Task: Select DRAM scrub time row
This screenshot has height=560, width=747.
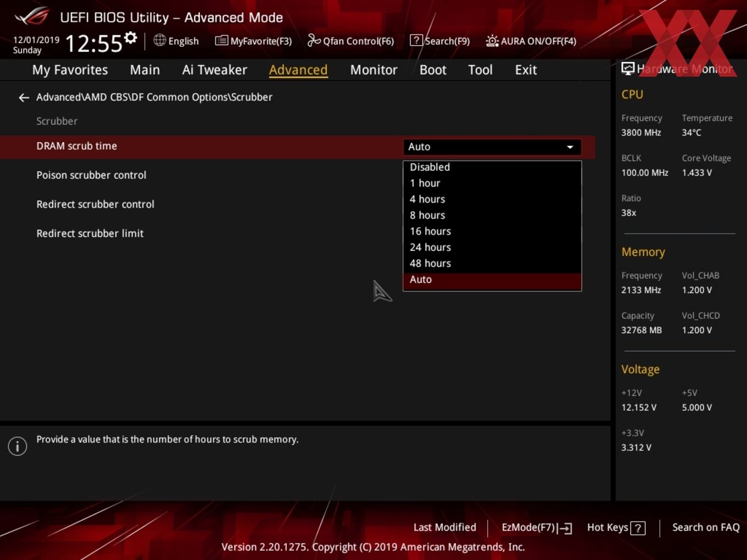Action: [x=297, y=147]
